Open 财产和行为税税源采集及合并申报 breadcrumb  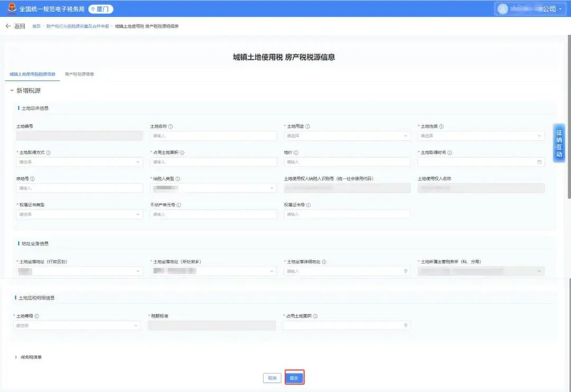(78, 26)
